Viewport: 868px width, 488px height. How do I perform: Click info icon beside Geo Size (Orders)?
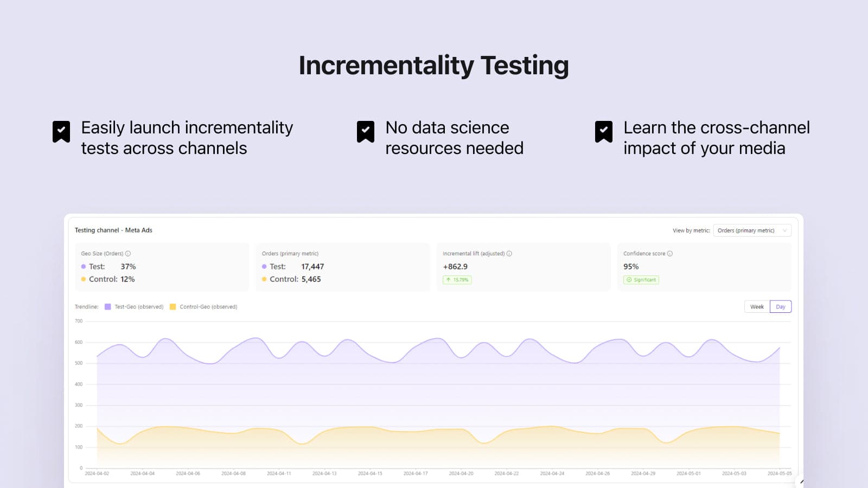click(128, 254)
